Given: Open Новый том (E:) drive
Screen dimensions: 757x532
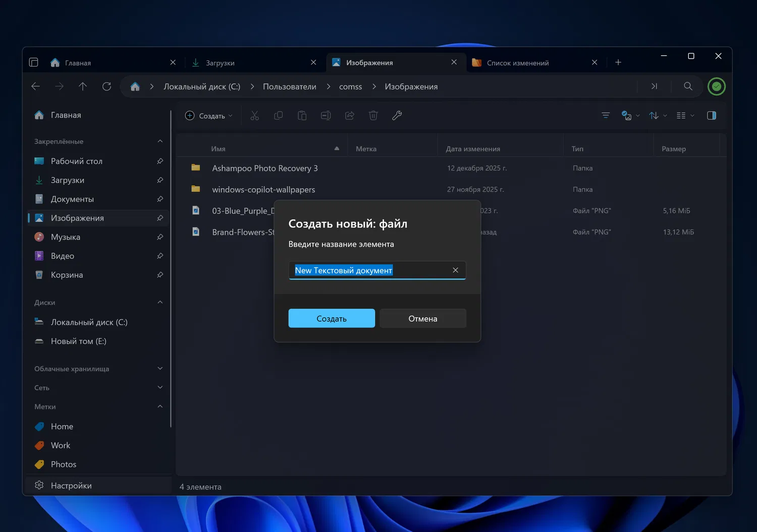Looking at the screenshot, I should (98, 341).
